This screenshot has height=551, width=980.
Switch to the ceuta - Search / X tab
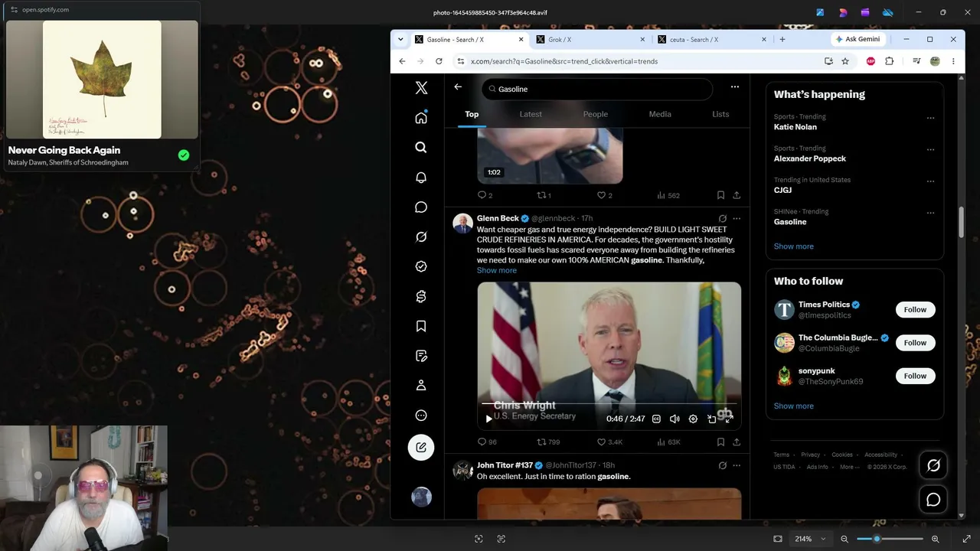tap(712, 39)
